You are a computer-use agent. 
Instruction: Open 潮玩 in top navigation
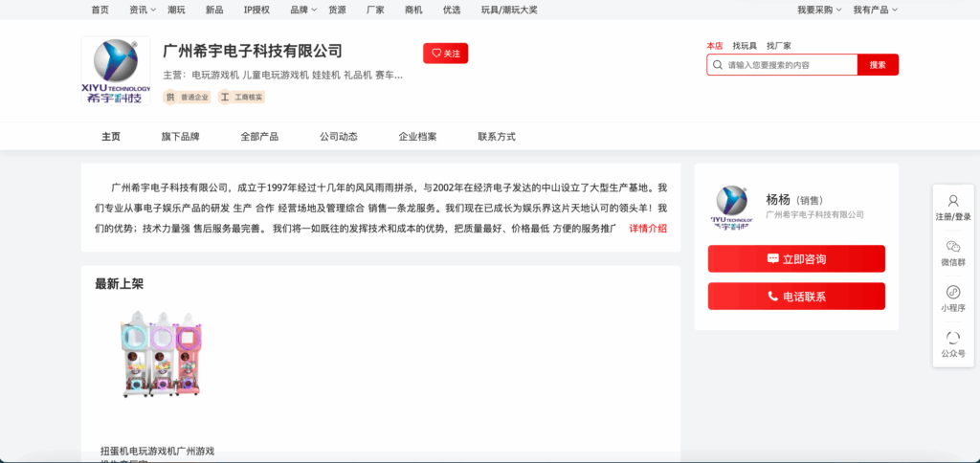(x=176, y=10)
